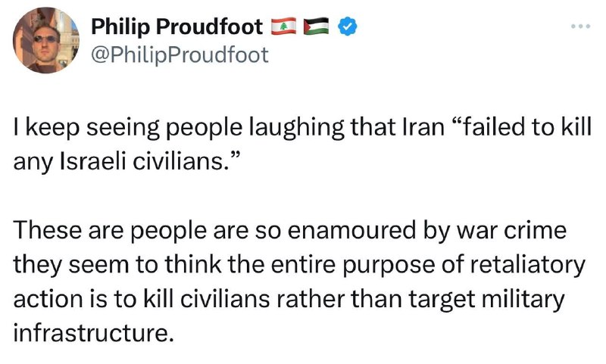Click the blue verified checkmark badge
The width and height of the screenshot is (606, 364).
pos(348,26)
